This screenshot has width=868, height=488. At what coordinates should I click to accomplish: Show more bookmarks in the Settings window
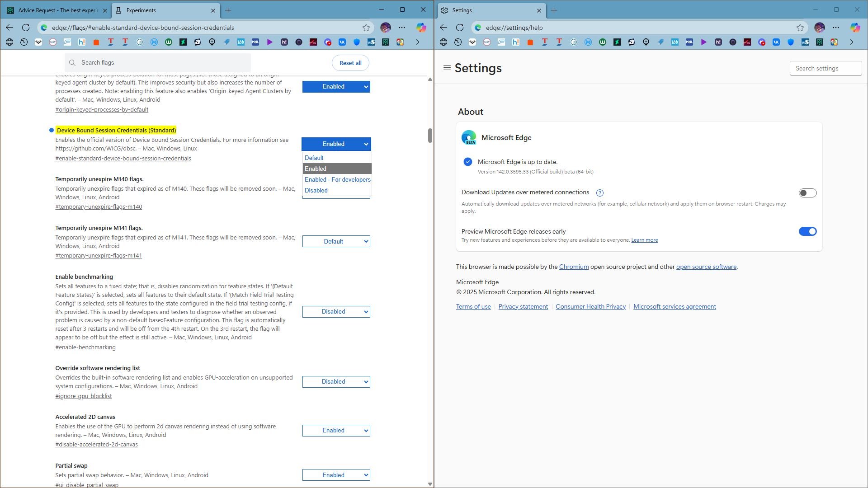851,42
